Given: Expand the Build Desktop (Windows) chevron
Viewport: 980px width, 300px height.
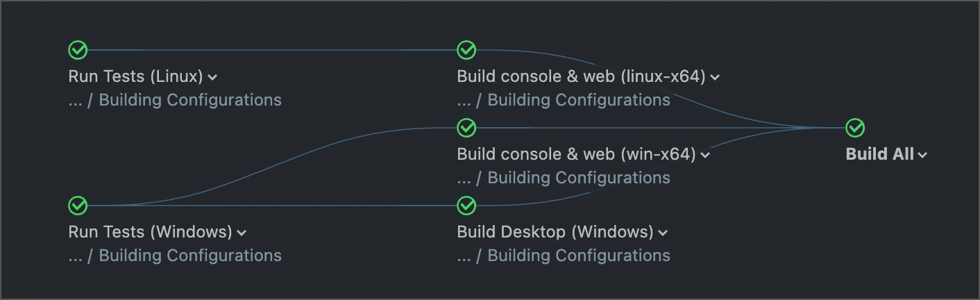Looking at the screenshot, I should click(x=663, y=233).
